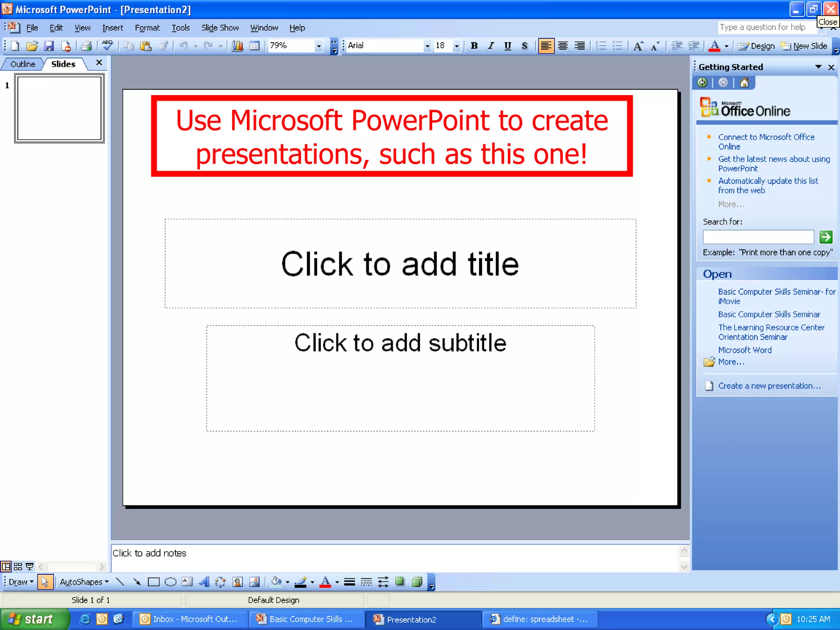This screenshot has height=630, width=840.
Task: Switch to the Outline tab
Action: [x=23, y=64]
